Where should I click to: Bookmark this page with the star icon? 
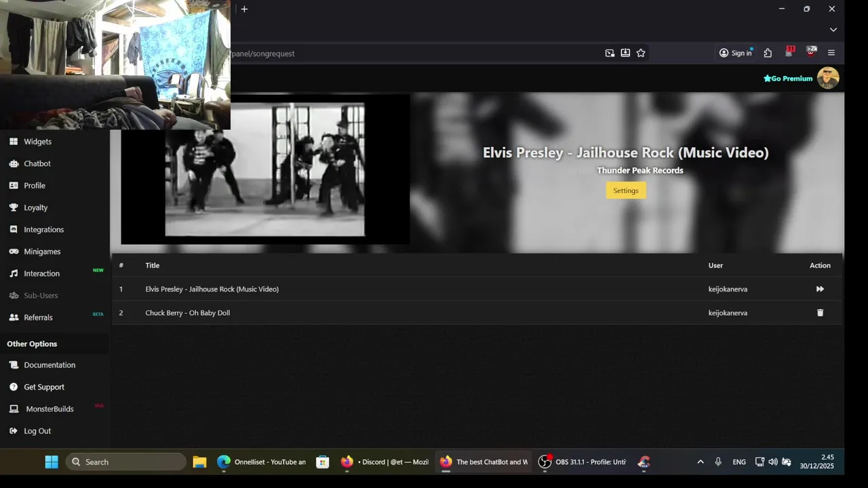(x=641, y=53)
